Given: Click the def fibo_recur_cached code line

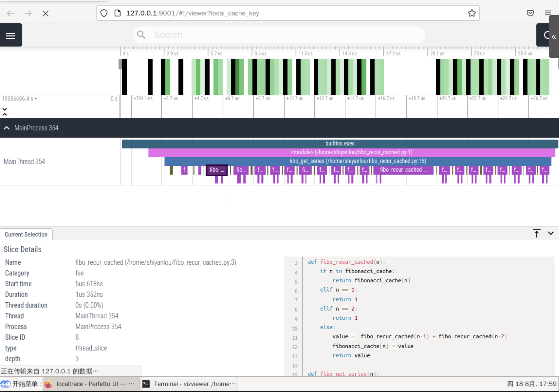Looking at the screenshot, I should (346, 262).
